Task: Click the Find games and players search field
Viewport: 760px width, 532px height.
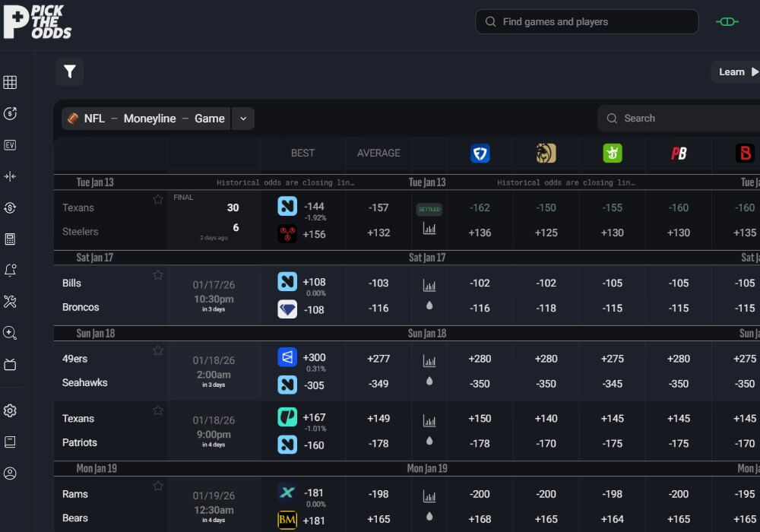Action: click(x=586, y=21)
